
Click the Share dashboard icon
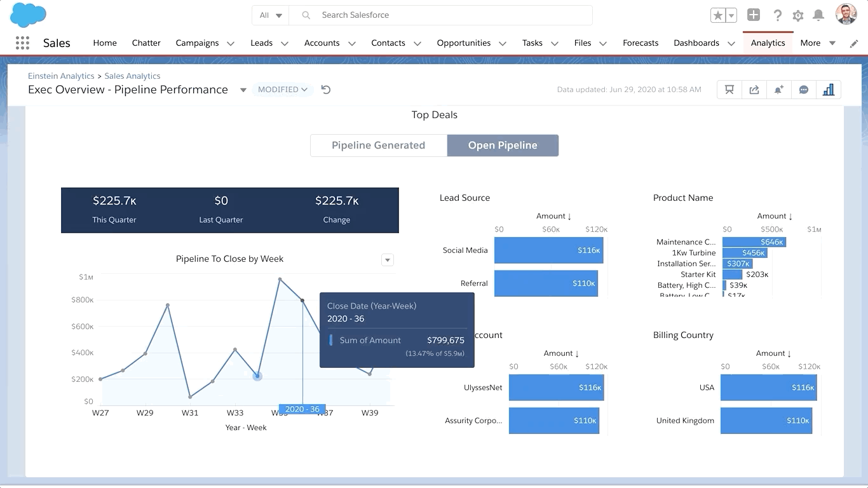(x=754, y=90)
